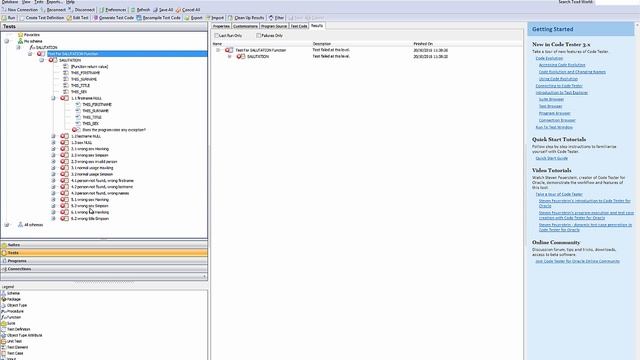Click the Refresh toolbar button
Viewport: 640px width, 360px height.
pos(140,9)
